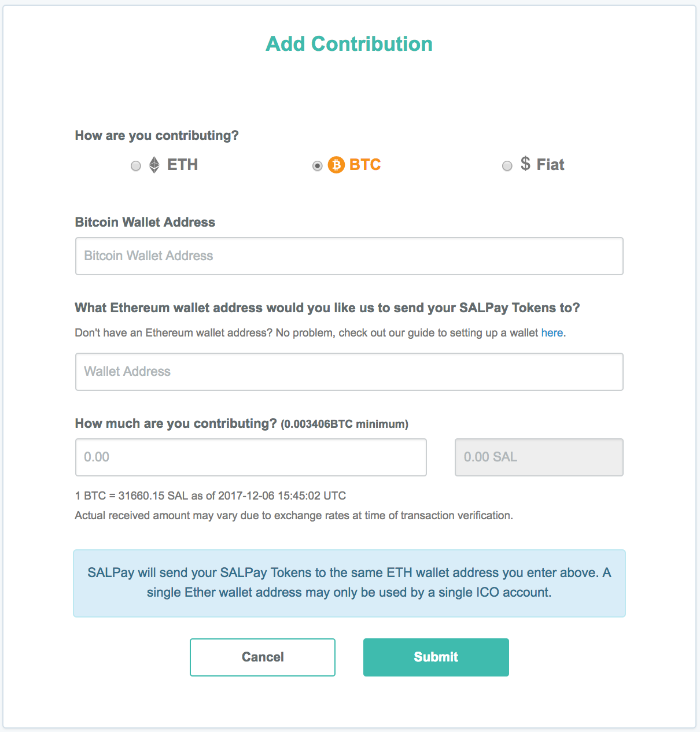700x732 pixels.
Task: Click the 'How much are you contributing?' label
Action: point(176,424)
